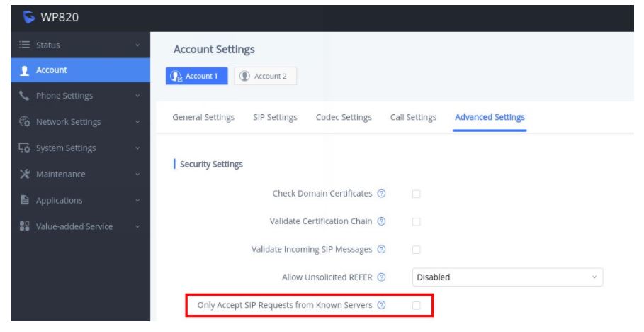Open help tooltip for Check Domain Certificates
The height and width of the screenshot is (332, 644).
pyautogui.click(x=382, y=194)
